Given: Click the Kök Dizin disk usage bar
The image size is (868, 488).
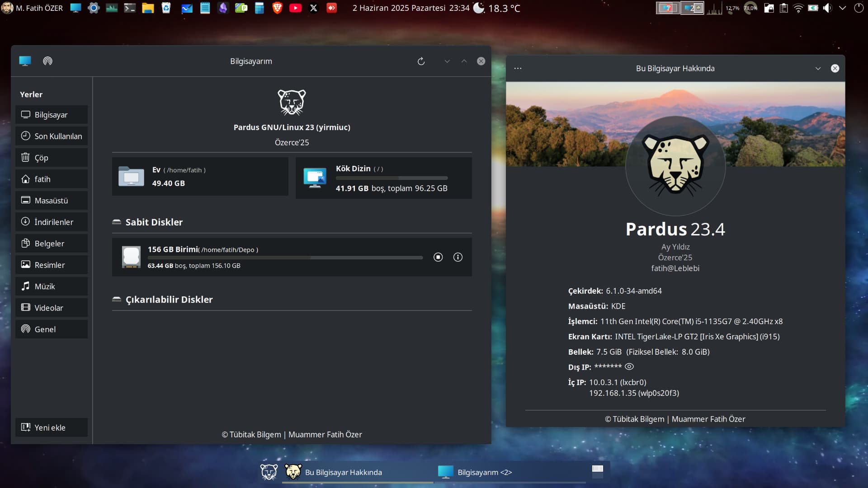Looking at the screenshot, I should tap(392, 178).
